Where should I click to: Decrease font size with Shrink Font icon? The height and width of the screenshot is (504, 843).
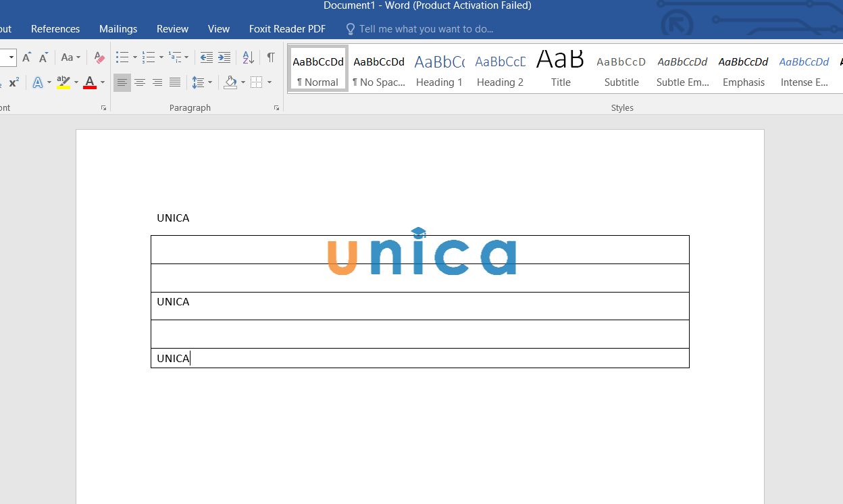point(43,57)
